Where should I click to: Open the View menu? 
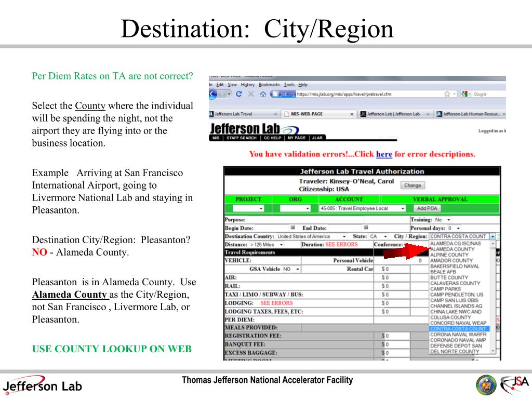[232, 85]
